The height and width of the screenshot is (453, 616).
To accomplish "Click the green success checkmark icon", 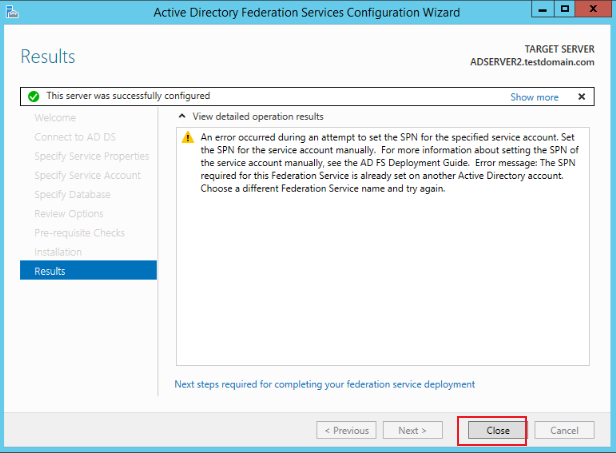I will pyautogui.click(x=34, y=96).
